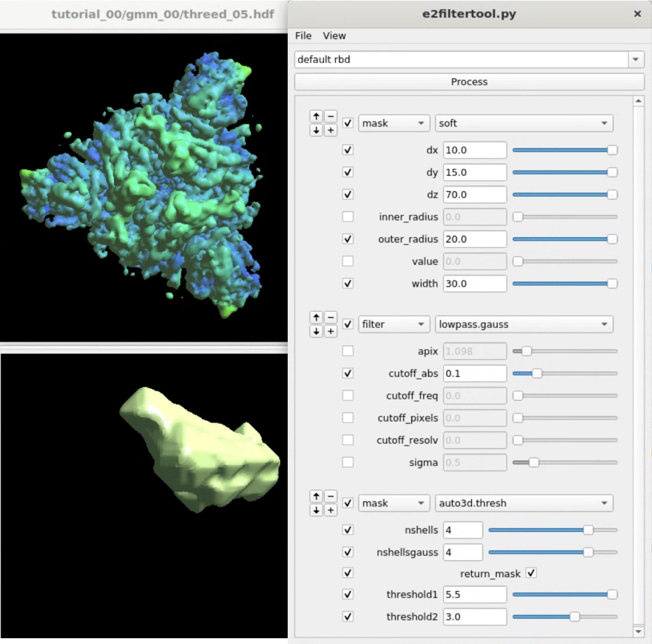The height and width of the screenshot is (644, 652).
Task: Move the soft mask processor up
Action: pyautogui.click(x=316, y=116)
